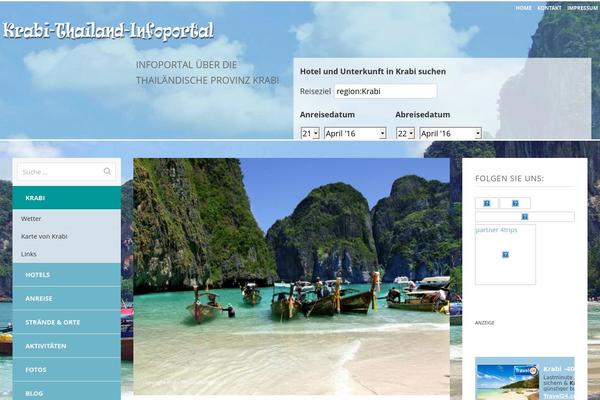Viewport: 600px width, 400px height.
Task: Open the HOME menu link
Action: tap(523, 8)
